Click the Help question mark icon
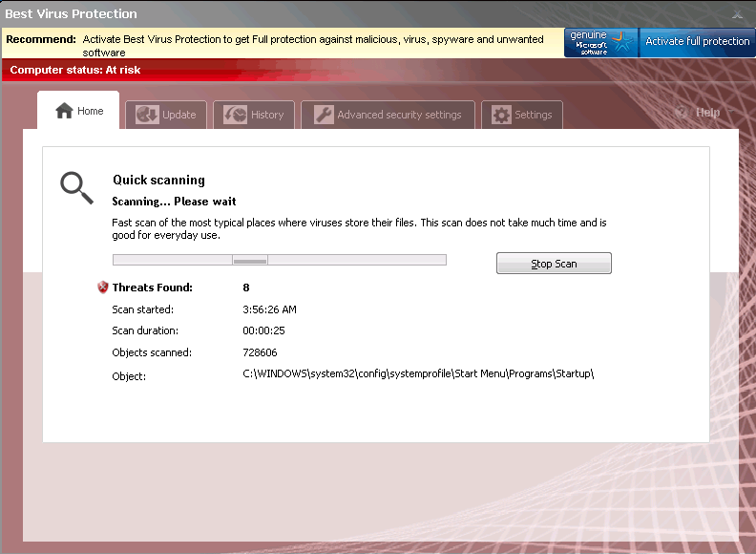The width and height of the screenshot is (756, 554). [x=681, y=113]
